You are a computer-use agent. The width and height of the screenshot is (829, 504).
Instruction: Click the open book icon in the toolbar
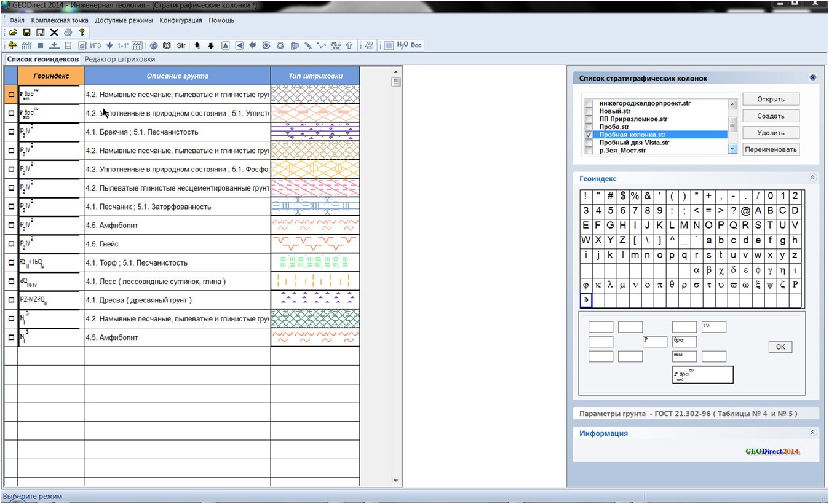coord(167,45)
